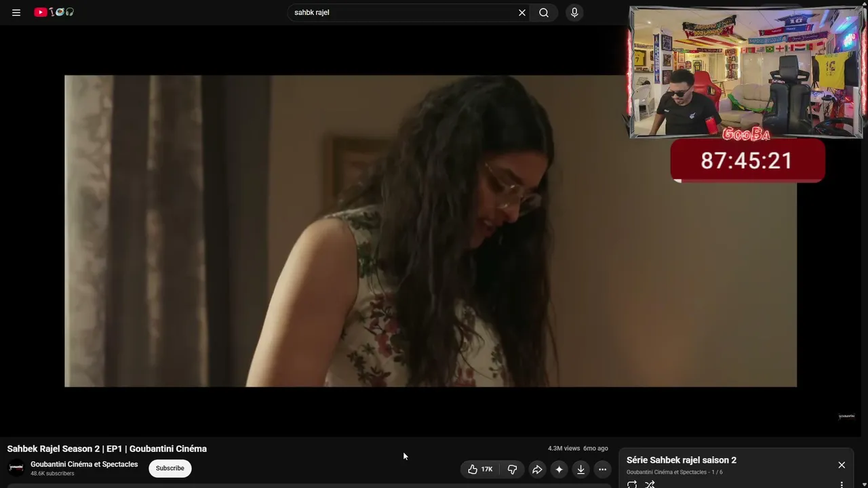
Task: Close the Série Sahbek rajel playlist panel
Action: 842,465
